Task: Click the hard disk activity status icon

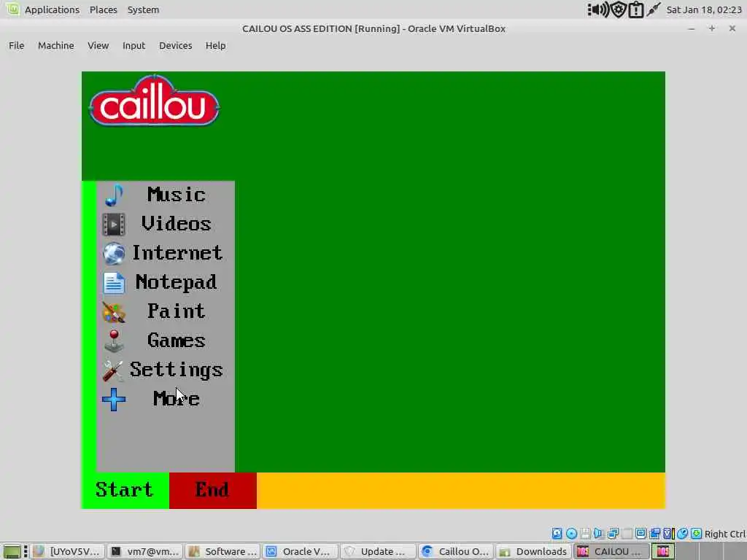Action: tap(557, 534)
